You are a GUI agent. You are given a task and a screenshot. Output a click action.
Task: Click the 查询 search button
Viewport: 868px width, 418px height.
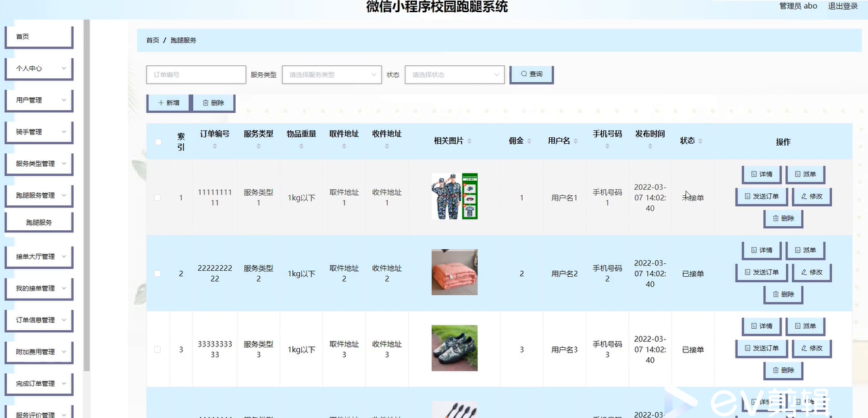pyautogui.click(x=532, y=74)
